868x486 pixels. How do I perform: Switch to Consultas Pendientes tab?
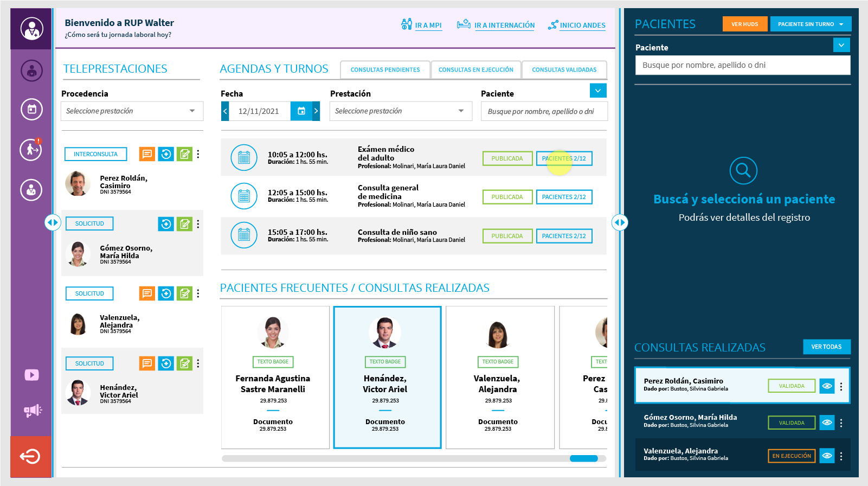pyautogui.click(x=385, y=69)
